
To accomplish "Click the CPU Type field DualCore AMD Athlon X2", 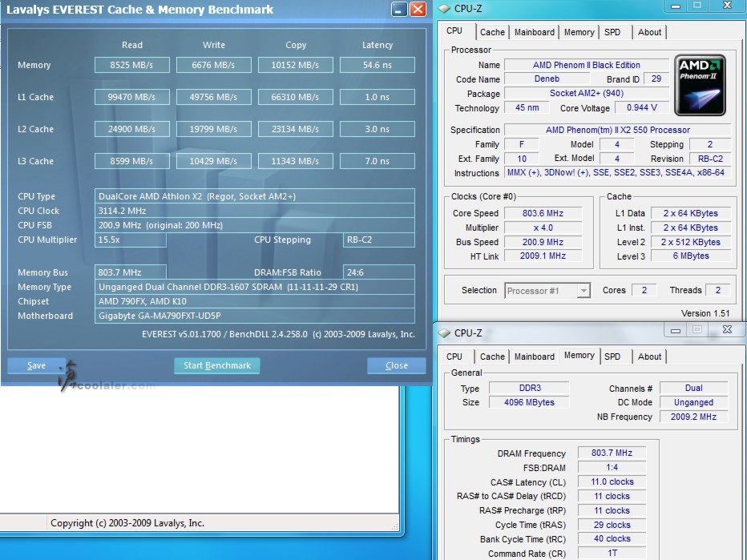I will pos(254,196).
